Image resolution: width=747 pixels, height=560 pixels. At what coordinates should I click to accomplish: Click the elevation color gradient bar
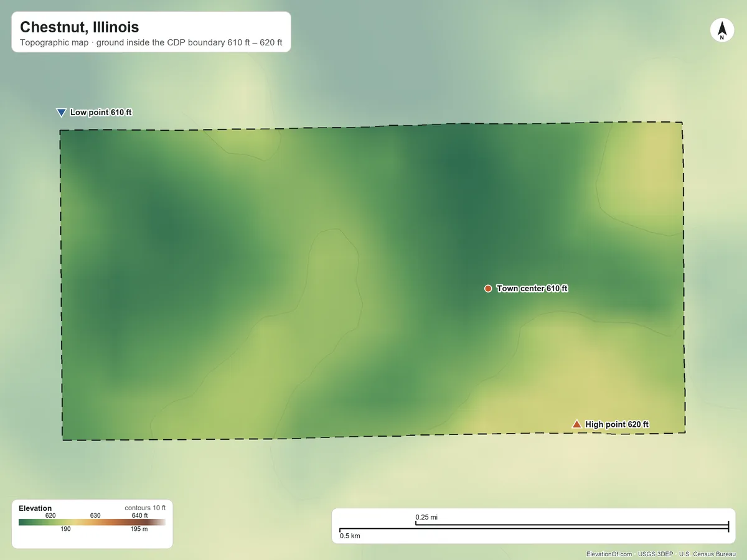[x=92, y=522]
